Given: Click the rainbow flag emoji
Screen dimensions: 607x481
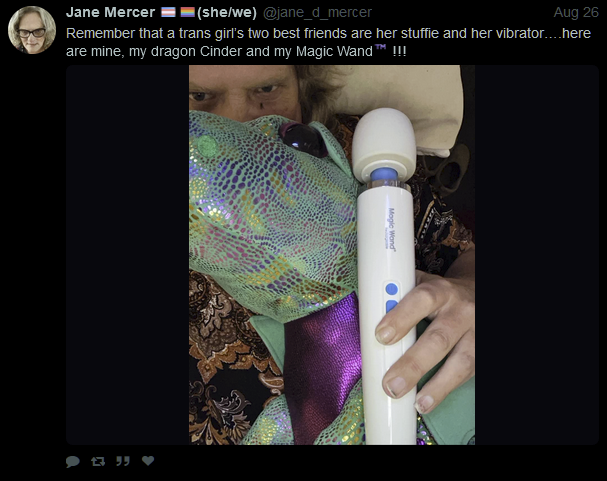Looking at the screenshot, I should pyautogui.click(x=188, y=12).
